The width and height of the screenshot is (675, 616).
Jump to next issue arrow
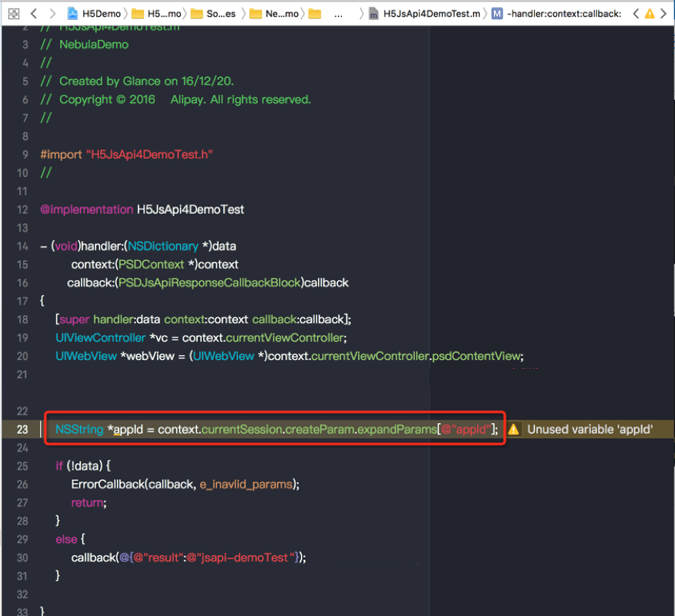point(663,14)
